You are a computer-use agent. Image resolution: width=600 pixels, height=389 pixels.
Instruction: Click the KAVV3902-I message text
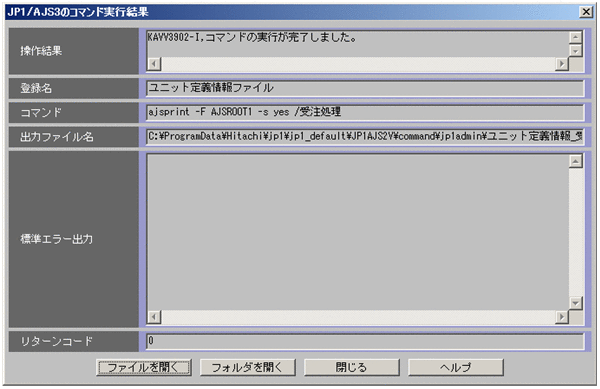point(252,37)
